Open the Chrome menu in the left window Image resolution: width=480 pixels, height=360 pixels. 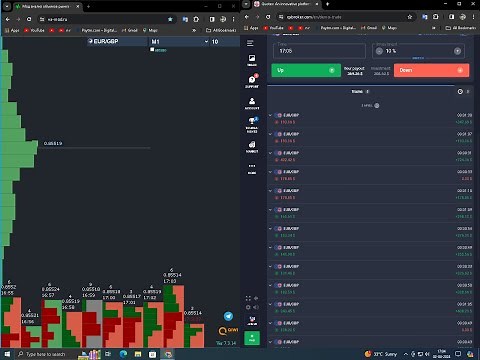(233, 19)
